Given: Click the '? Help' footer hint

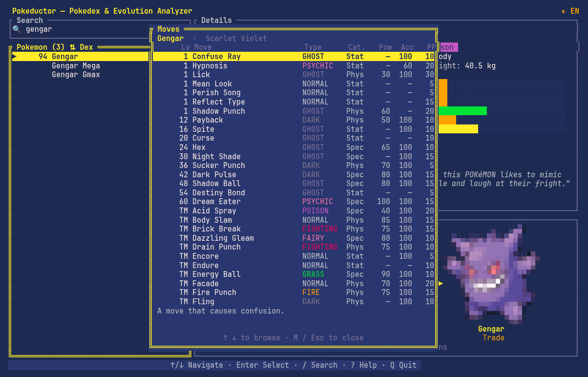Looking at the screenshot, I should coord(364,365).
